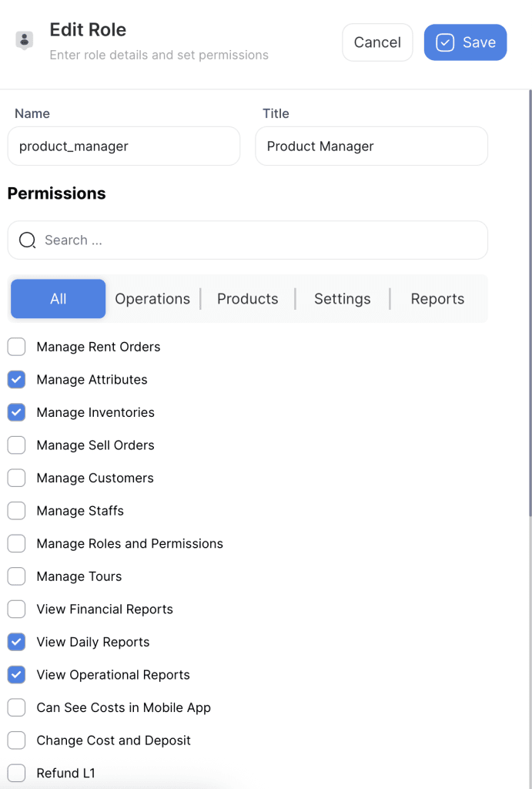Tick the Manage Sell Orders checkbox
This screenshot has width=532, height=789.
16,445
